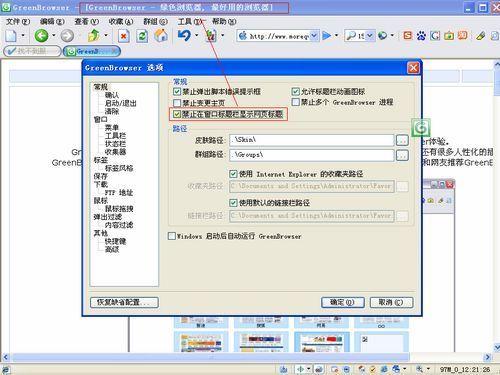Enable 禁止多个 GreenBrowser 进程 checkbox
500x375 pixels.
[295, 102]
